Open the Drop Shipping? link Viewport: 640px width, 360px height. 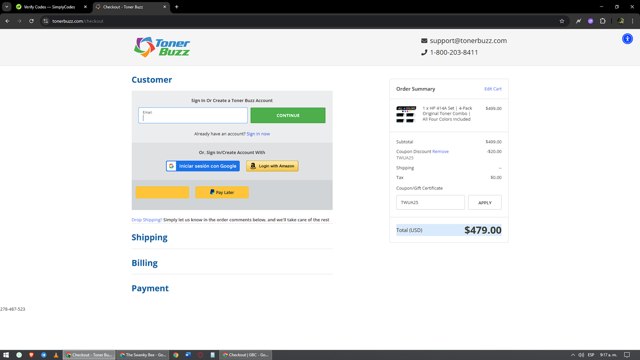coord(147,220)
